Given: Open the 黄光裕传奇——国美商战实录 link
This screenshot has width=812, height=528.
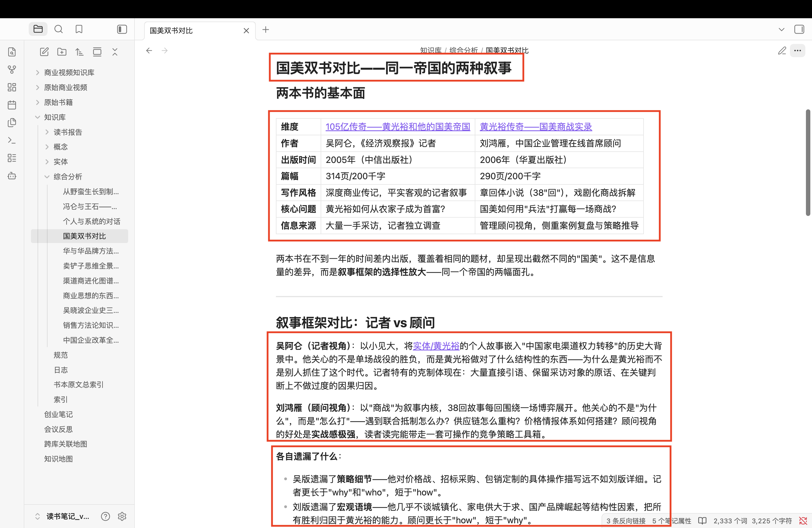Looking at the screenshot, I should (536, 127).
